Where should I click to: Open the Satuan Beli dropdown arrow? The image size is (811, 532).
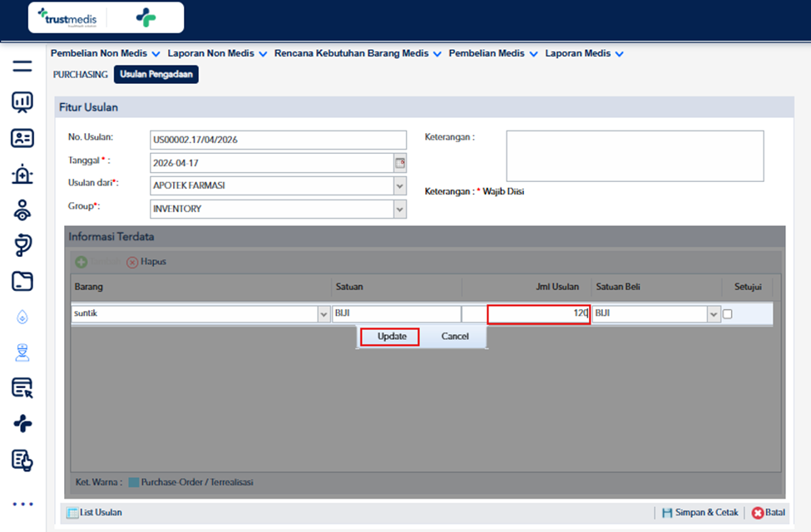tap(714, 314)
